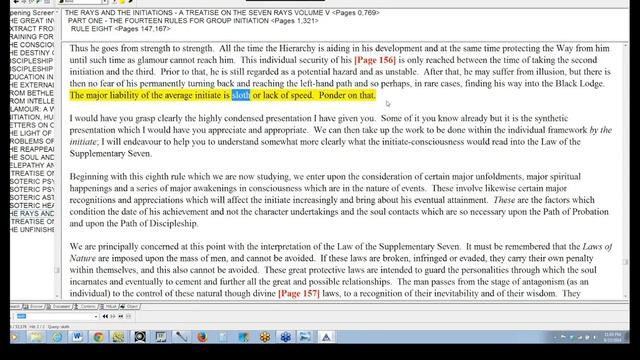Screen dimensions: 640x360
Task: Open the blue flower app on taskbar
Action: point(285,337)
